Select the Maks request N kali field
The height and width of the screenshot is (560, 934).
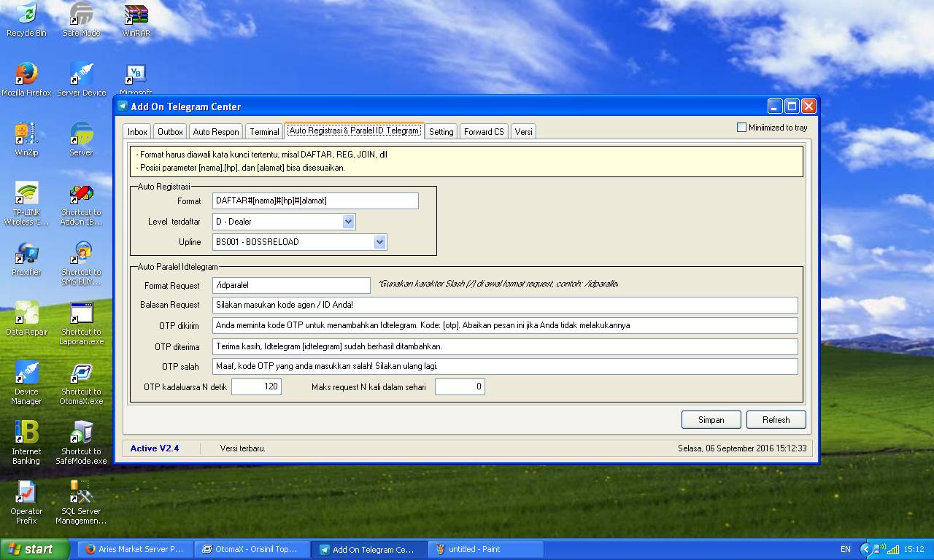pyautogui.click(x=460, y=386)
